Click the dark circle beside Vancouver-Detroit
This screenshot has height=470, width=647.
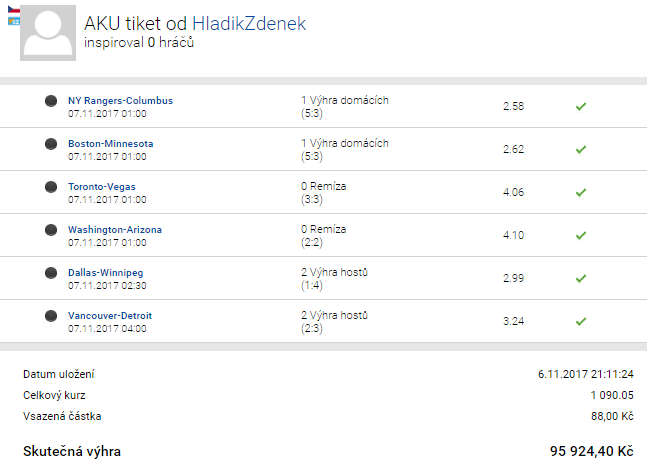click(x=51, y=316)
